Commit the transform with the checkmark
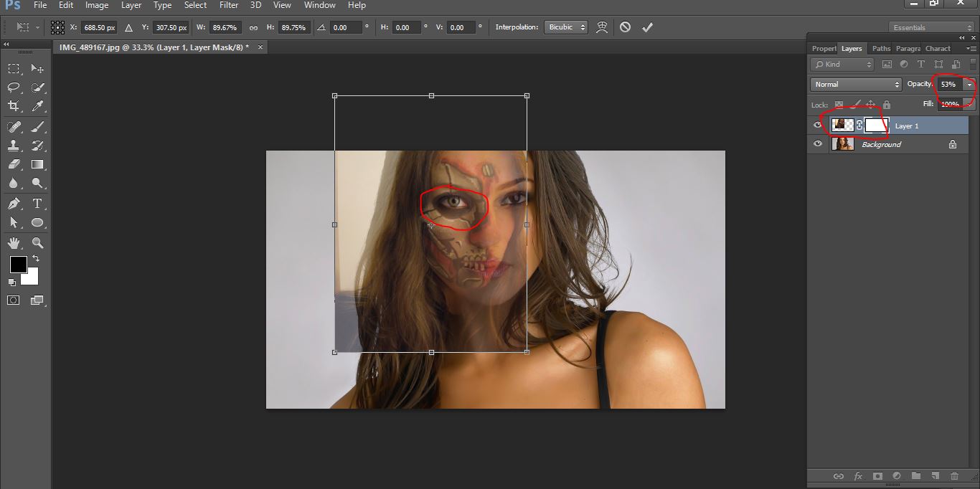The width and height of the screenshot is (980, 489). click(647, 27)
